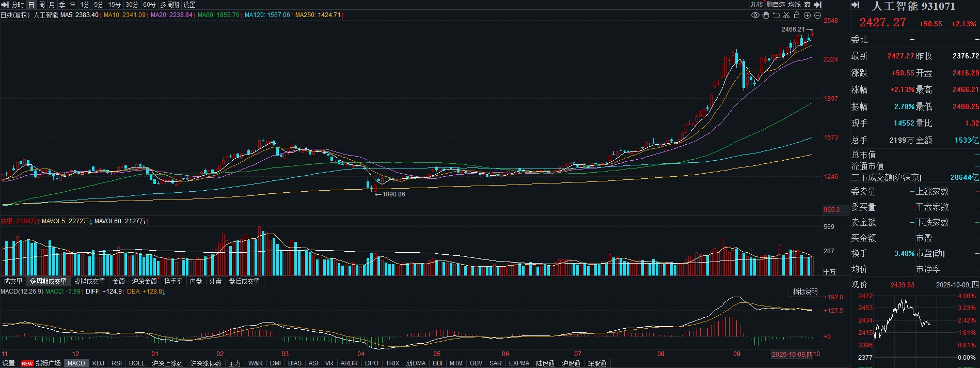Click the 2025-10-09,四 date marker on timeline

tap(792, 354)
